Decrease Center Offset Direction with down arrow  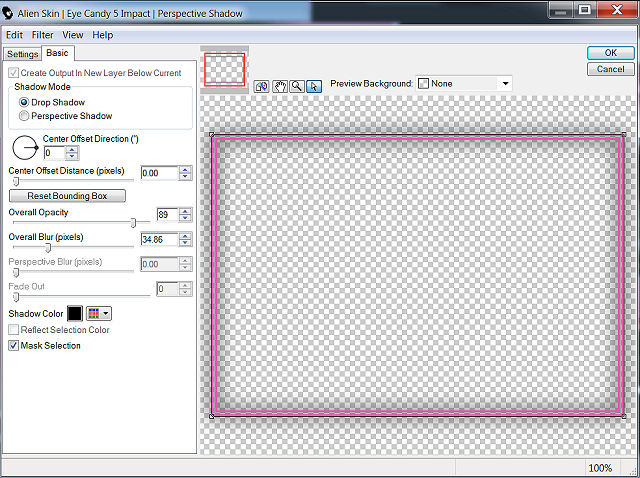click(72, 157)
